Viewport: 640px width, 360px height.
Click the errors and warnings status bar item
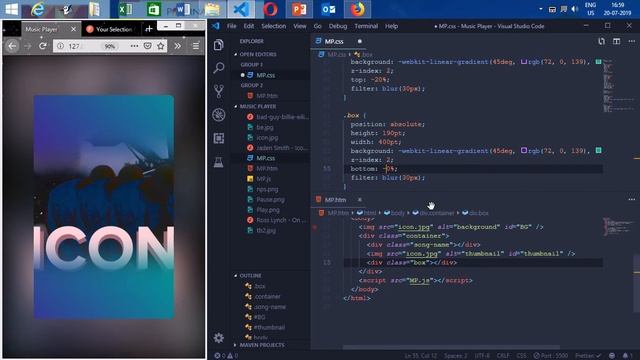[x=226, y=356]
